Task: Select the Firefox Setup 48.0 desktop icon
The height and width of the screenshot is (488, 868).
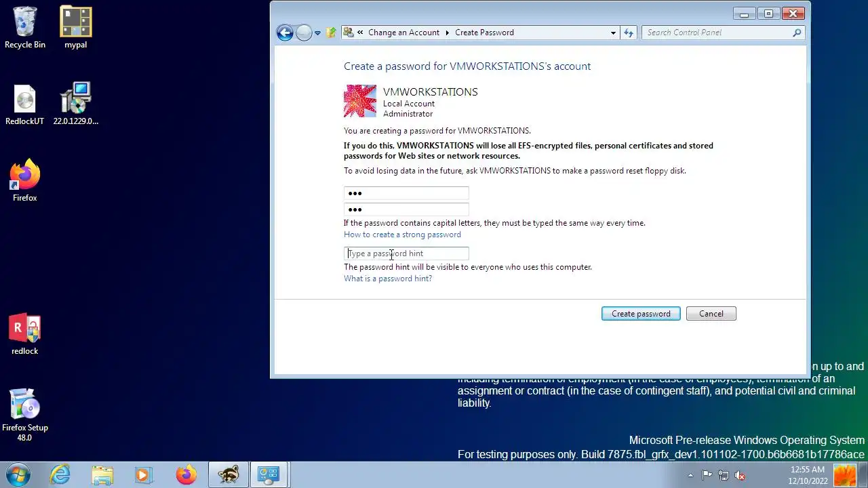Action: click(x=24, y=415)
